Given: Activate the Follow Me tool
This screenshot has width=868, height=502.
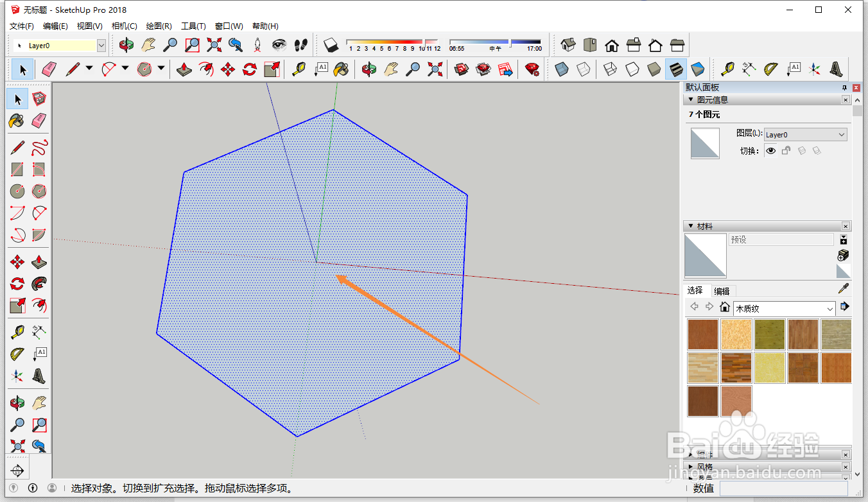Looking at the screenshot, I should coord(39,283).
